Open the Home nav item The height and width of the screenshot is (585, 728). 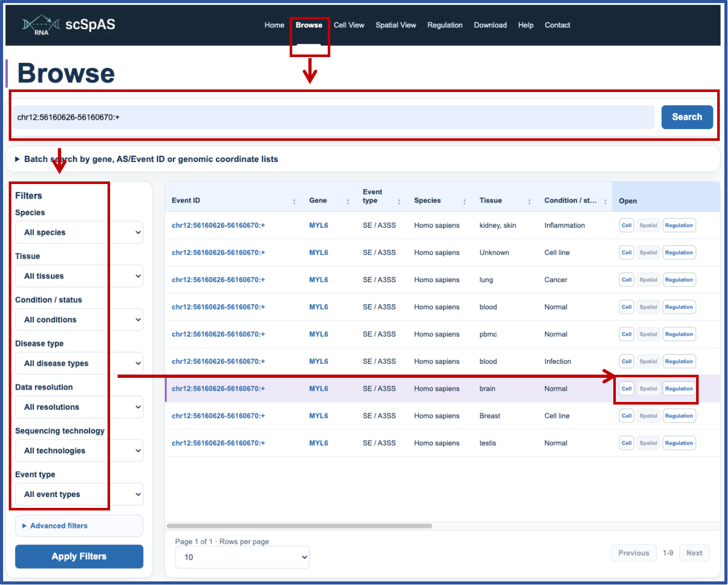click(274, 25)
